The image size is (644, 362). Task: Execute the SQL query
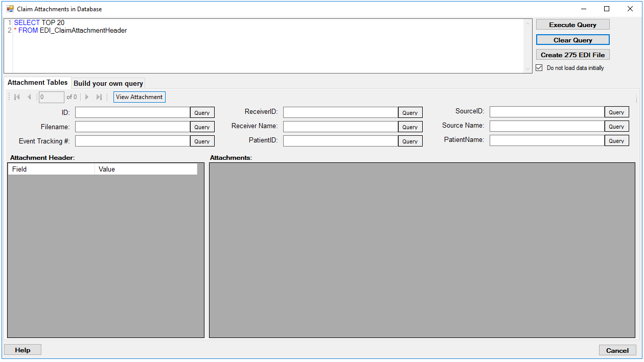[x=572, y=24]
